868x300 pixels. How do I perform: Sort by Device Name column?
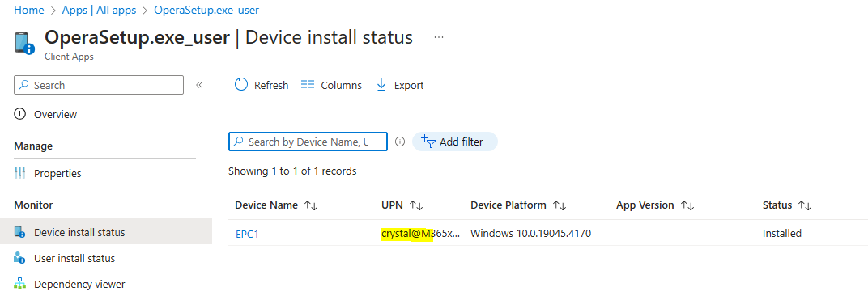tap(276, 205)
